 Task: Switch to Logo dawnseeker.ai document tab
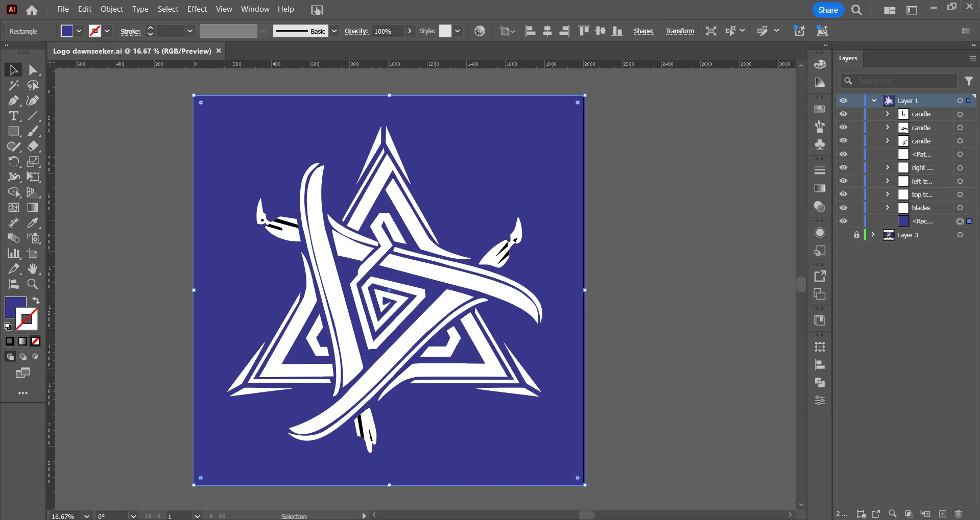click(132, 51)
